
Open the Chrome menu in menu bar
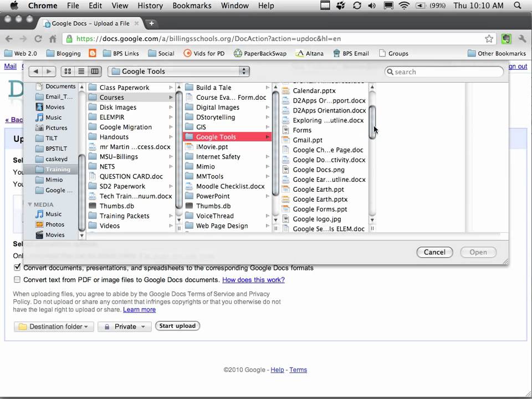tap(43, 6)
